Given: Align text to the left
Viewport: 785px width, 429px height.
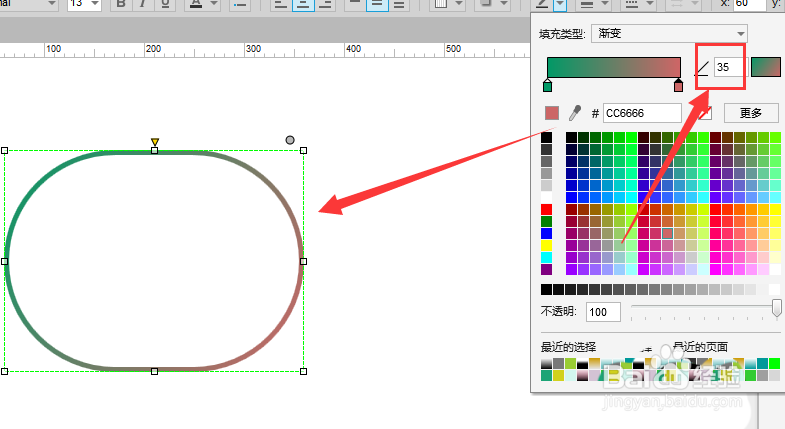Looking at the screenshot, I should click(280, 5).
